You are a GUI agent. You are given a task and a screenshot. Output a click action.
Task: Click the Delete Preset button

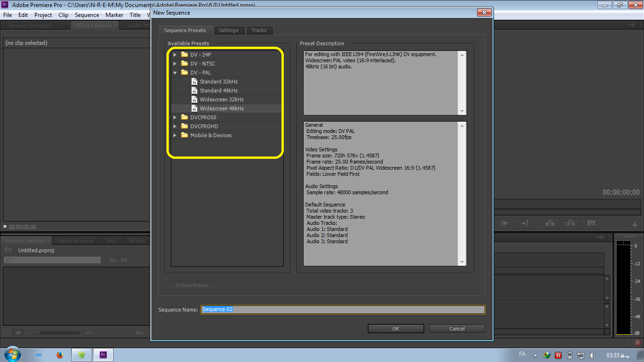click(x=191, y=285)
